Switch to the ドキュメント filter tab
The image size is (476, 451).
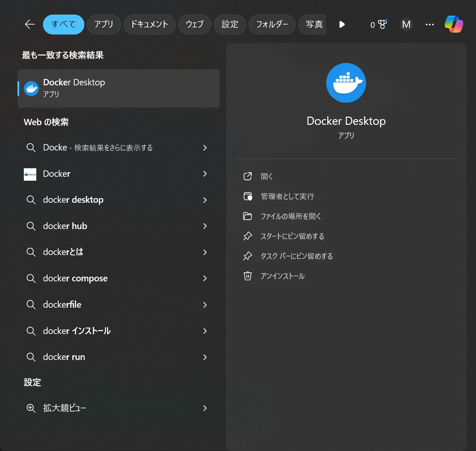(149, 24)
